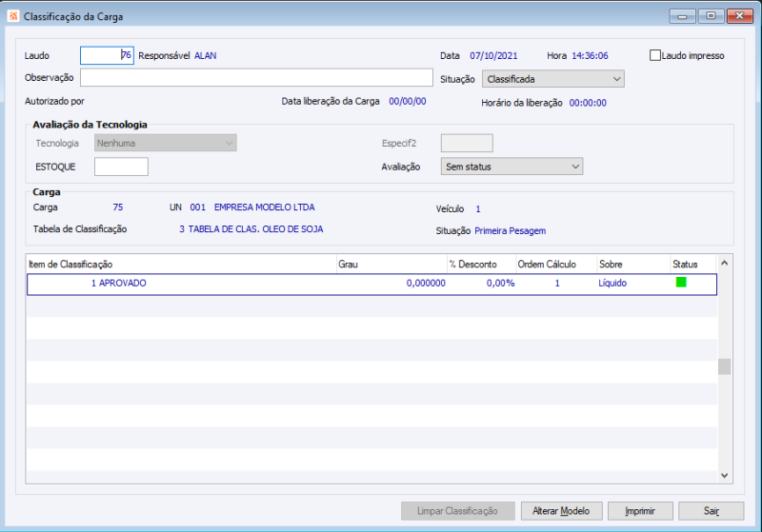This screenshot has width=762, height=532.
Task: Click the green status square of APROVADO row
Action: (681, 282)
